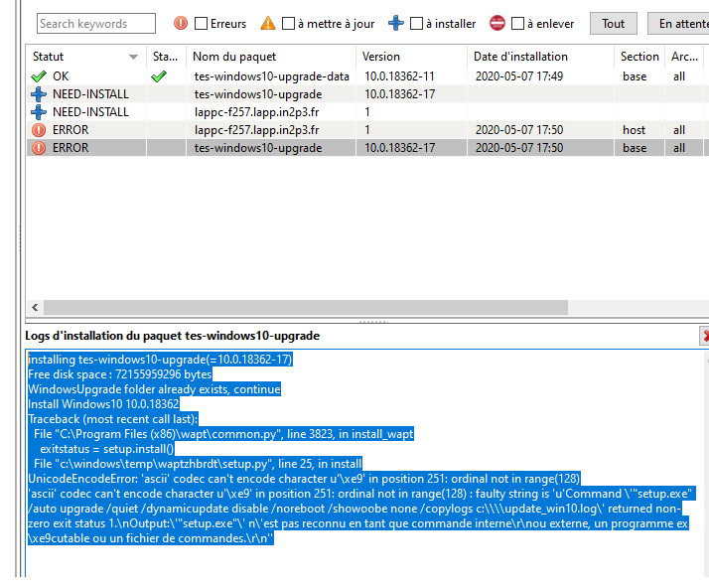
Task: Focus the Search keywords field
Action: 96,24
